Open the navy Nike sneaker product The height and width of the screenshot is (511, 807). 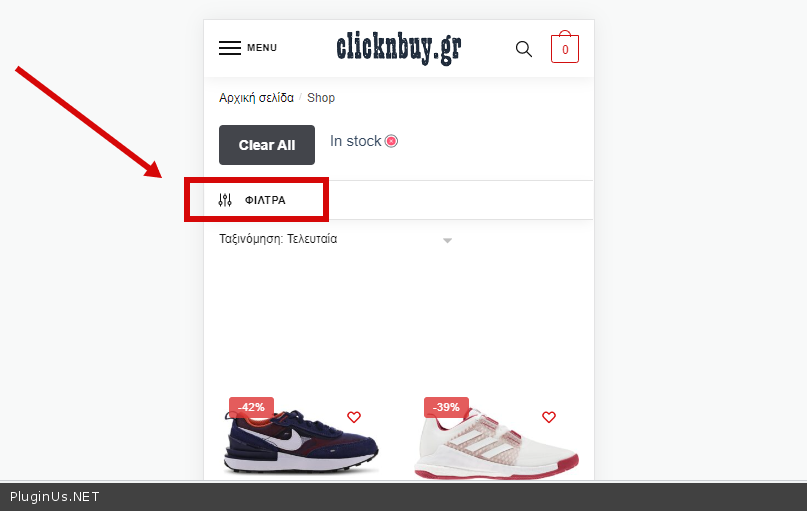click(301, 442)
